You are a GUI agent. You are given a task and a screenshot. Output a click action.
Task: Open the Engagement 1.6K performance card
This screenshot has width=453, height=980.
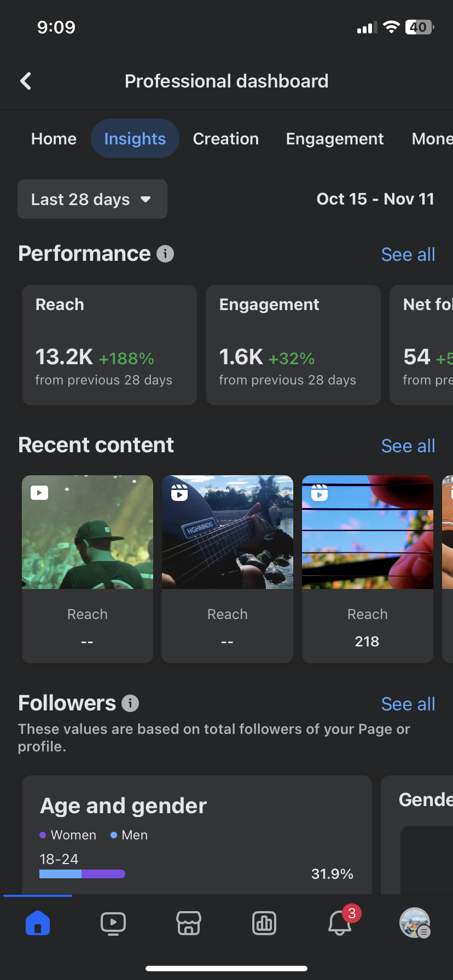(x=293, y=345)
